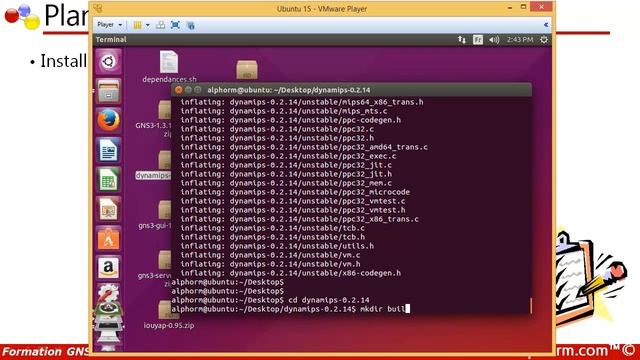The width and height of the screenshot is (640, 360).
Task: Click the terminal scrollbar handle
Action: 531,306
